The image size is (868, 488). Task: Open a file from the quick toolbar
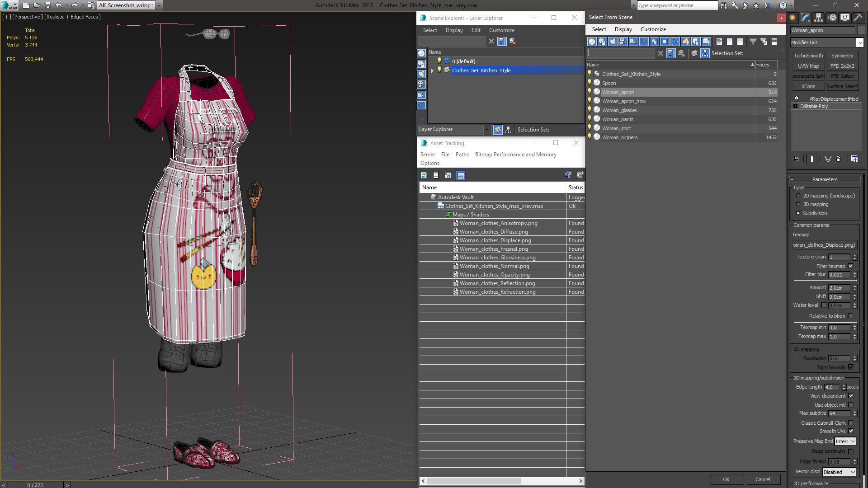37,5
